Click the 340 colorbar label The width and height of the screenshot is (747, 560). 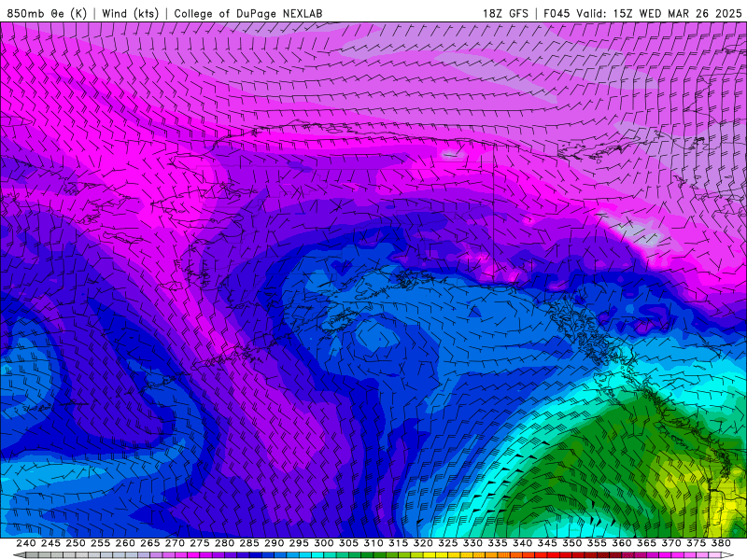pyautogui.click(x=522, y=543)
